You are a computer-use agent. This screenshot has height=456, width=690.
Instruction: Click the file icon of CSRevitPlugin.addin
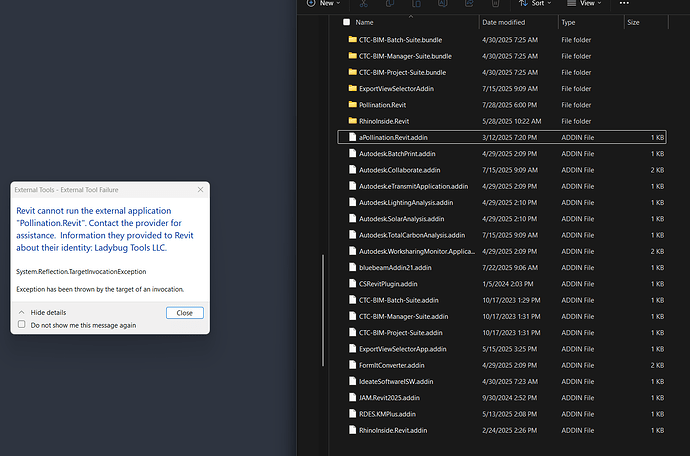pyautogui.click(x=352, y=283)
